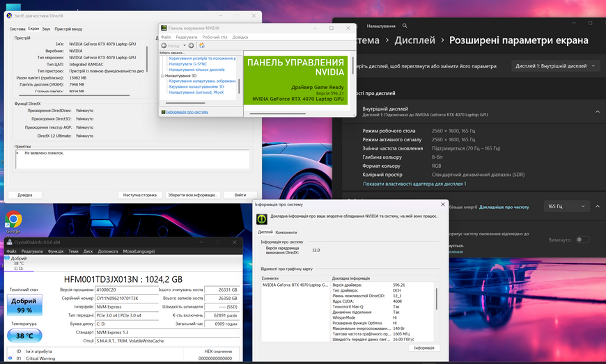
Task: Click Зберегти всю інформацію button
Action: coord(192,195)
